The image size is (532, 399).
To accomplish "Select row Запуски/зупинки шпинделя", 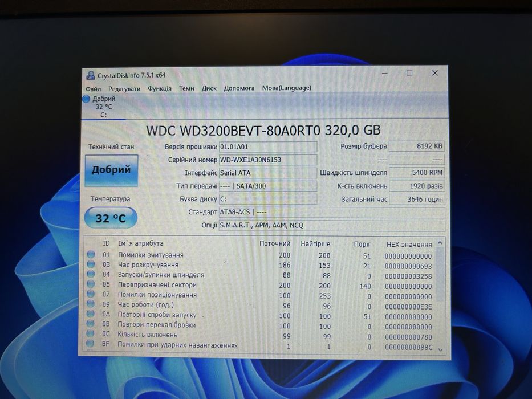I will [x=261, y=275].
